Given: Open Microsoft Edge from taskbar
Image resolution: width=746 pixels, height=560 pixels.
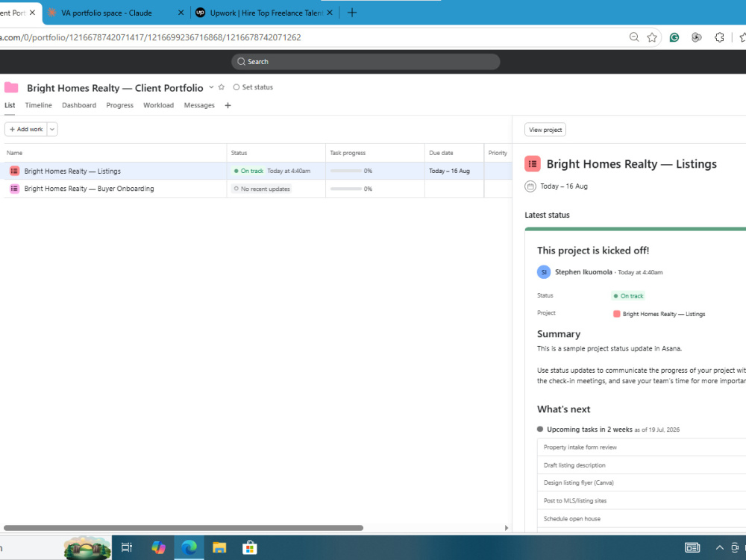Looking at the screenshot, I should click(x=189, y=547).
